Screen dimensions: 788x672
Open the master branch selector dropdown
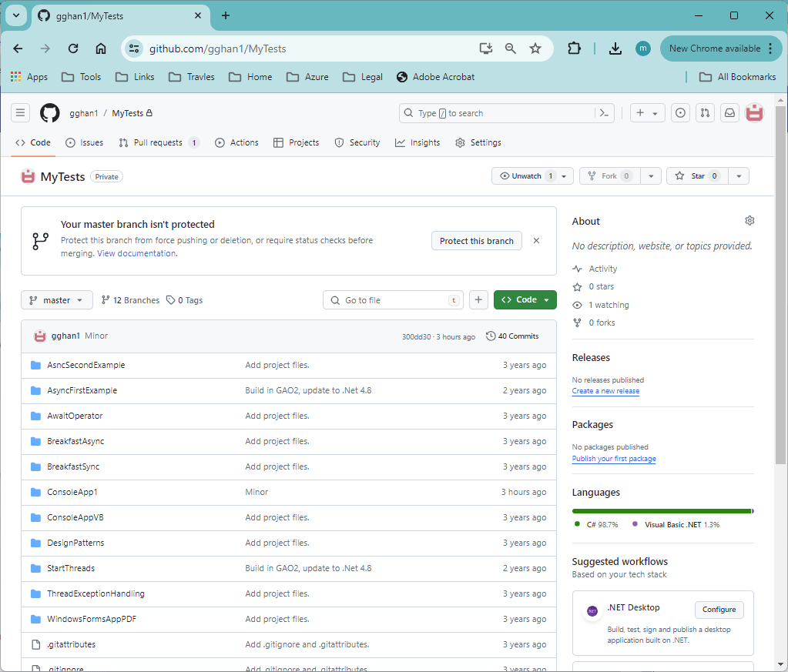click(57, 300)
